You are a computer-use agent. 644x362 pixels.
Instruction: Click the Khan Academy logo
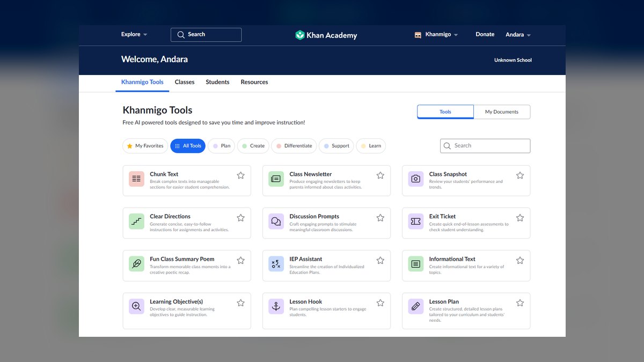pos(326,35)
